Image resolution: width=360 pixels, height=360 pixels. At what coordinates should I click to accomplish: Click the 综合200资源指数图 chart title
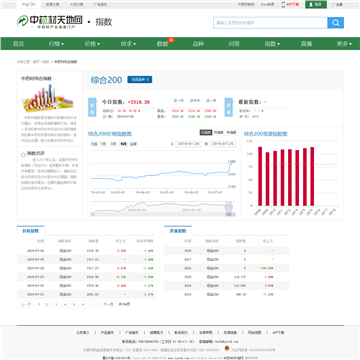click(265, 134)
